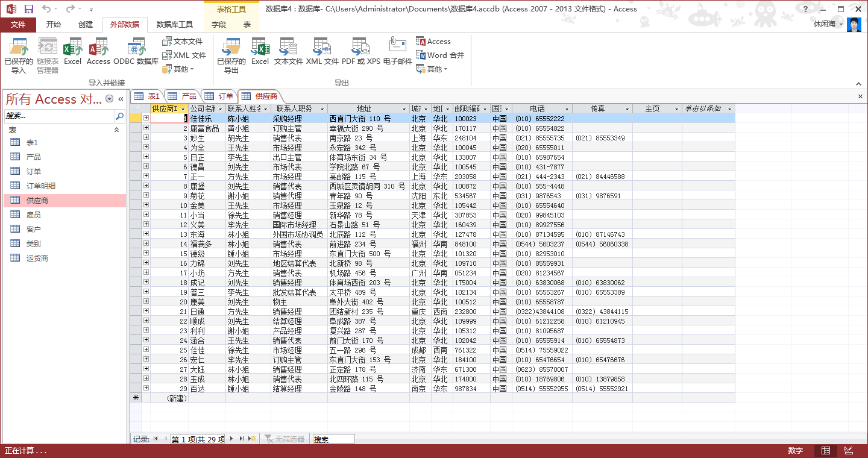Expand the sub-datasheet for 妙生 row
The height and width of the screenshot is (458, 868).
click(x=146, y=138)
